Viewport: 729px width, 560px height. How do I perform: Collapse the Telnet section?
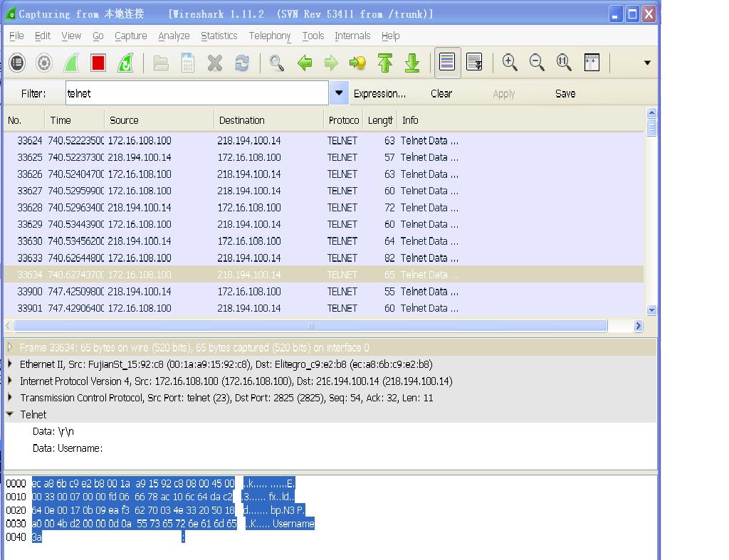tap(10, 414)
